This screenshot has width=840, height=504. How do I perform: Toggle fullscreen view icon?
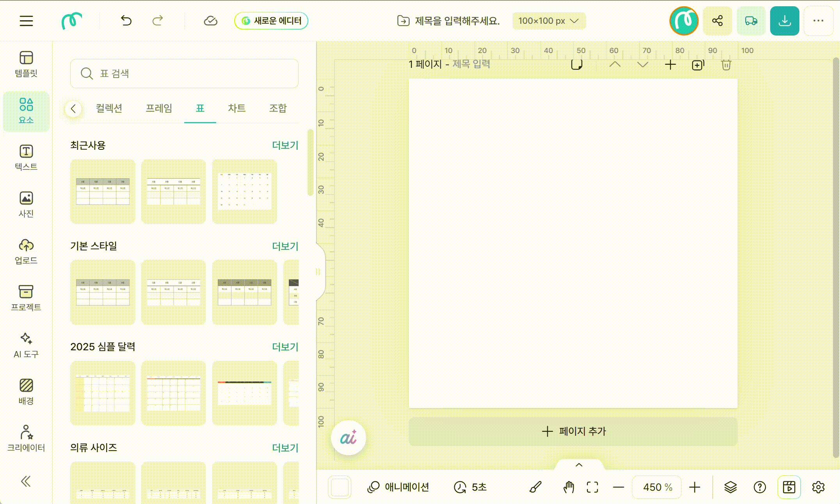click(x=592, y=487)
